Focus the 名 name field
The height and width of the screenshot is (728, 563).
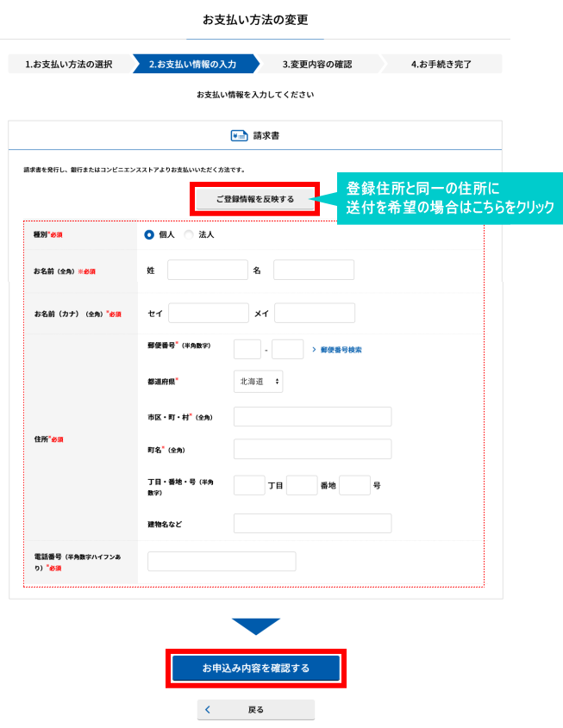pyautogui.click(x=314, y=270)
